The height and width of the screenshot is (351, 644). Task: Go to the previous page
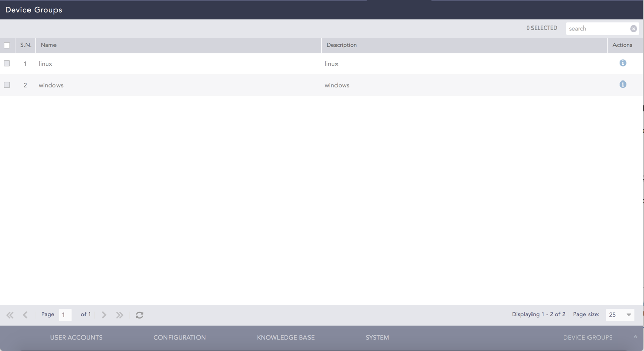(25, 314)
